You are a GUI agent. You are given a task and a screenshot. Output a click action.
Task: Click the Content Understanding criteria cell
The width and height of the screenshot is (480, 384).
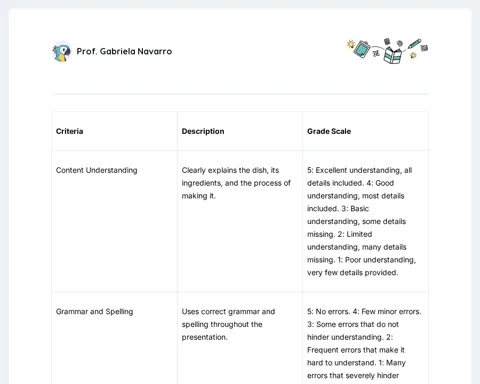pos(114,221)
